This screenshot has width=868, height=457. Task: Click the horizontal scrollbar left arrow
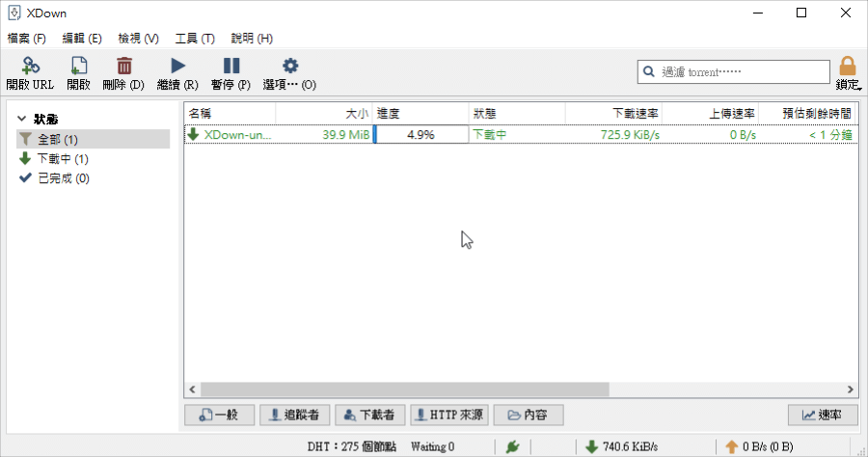pyautogui.click(x=192, y=390)
